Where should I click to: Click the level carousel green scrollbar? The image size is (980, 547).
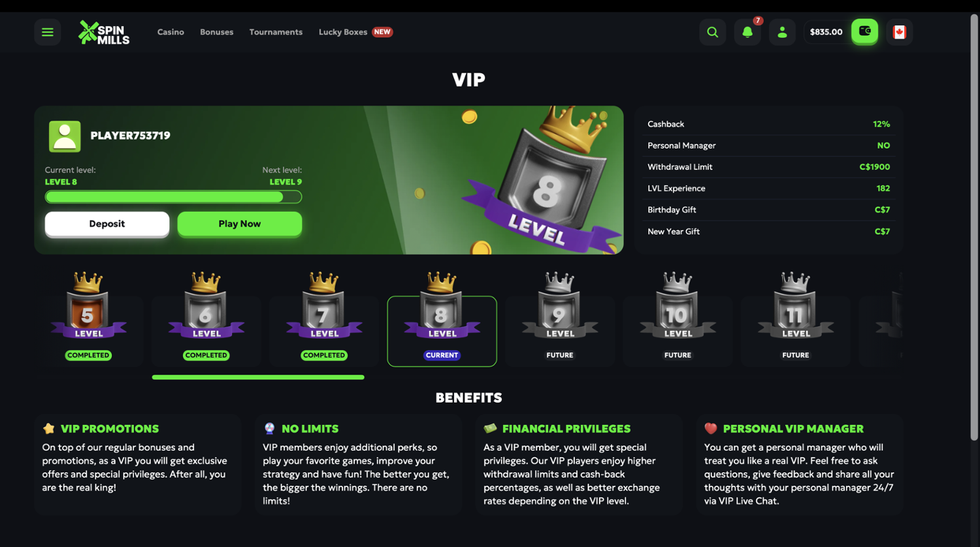click(258, 377)
